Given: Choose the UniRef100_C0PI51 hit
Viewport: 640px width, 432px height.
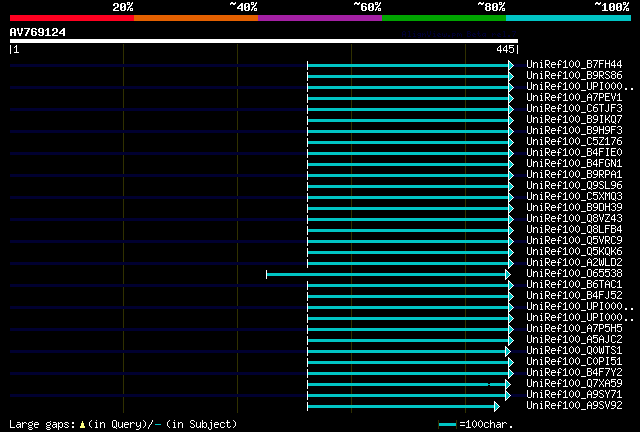Looking at the screenshot, I should (574, 362).
